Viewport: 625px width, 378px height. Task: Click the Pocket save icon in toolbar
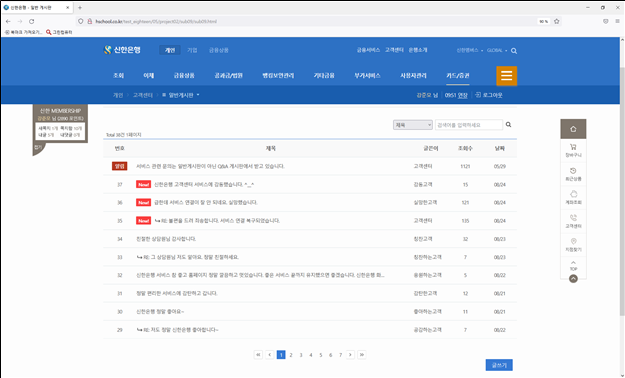[605, 21]
